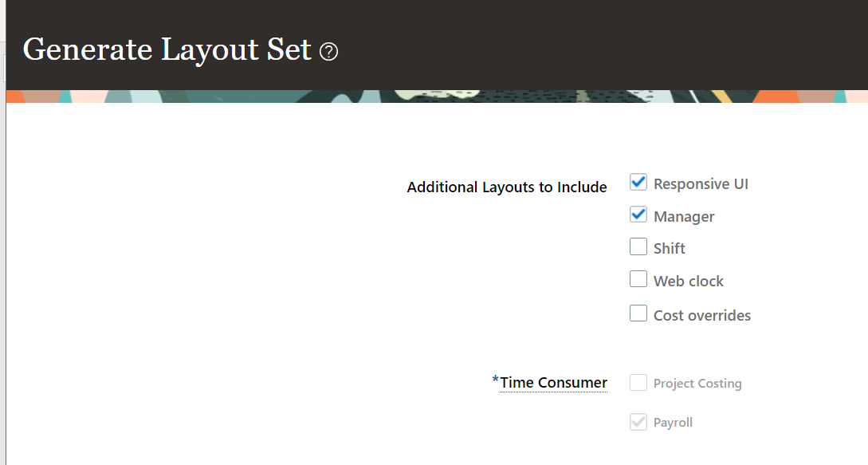Viewport: 868px width, 465px height.
Task: Select the "Responsive UI" label text
Action: pyautogui.click(x=701, y=183)
